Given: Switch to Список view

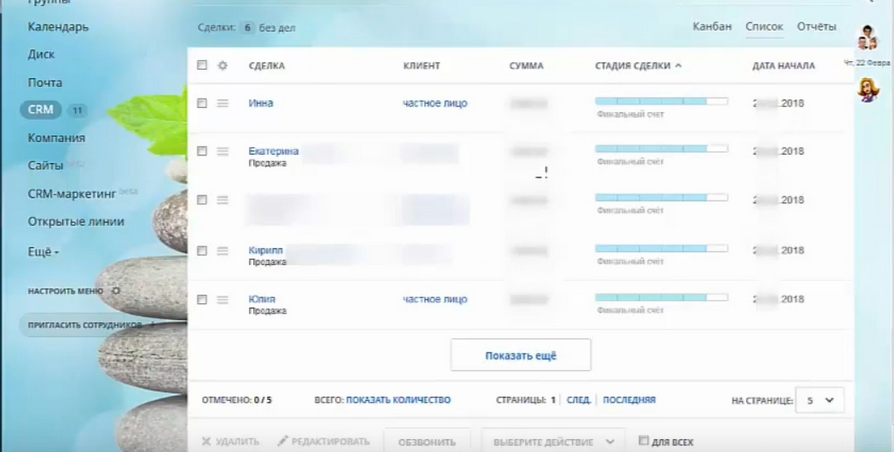Looking at the screenshot, I should tap(764, 27).
